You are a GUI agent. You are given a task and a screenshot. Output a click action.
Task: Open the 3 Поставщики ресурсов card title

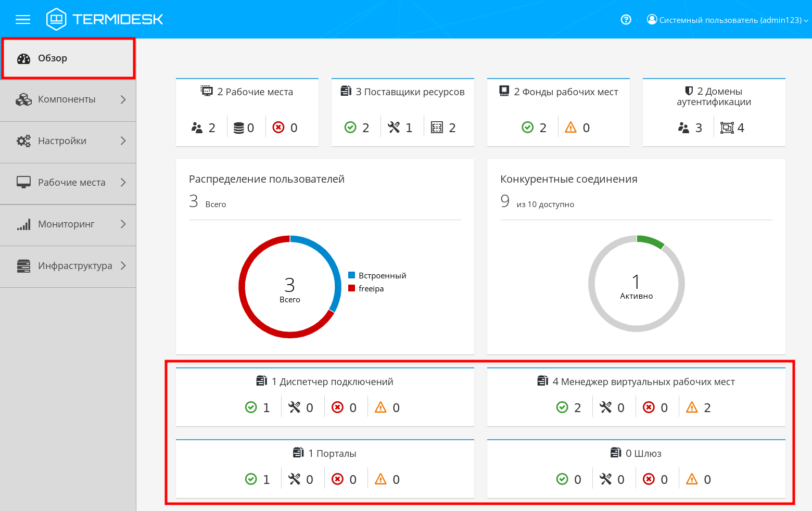[x=410, y=92]
